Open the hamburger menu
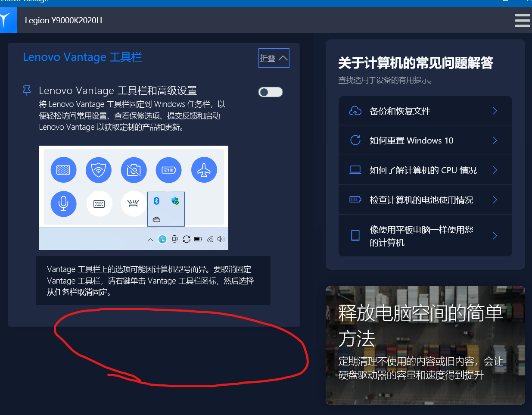The height and width of the screenshot is (415, 532). (x=523, y=20)
